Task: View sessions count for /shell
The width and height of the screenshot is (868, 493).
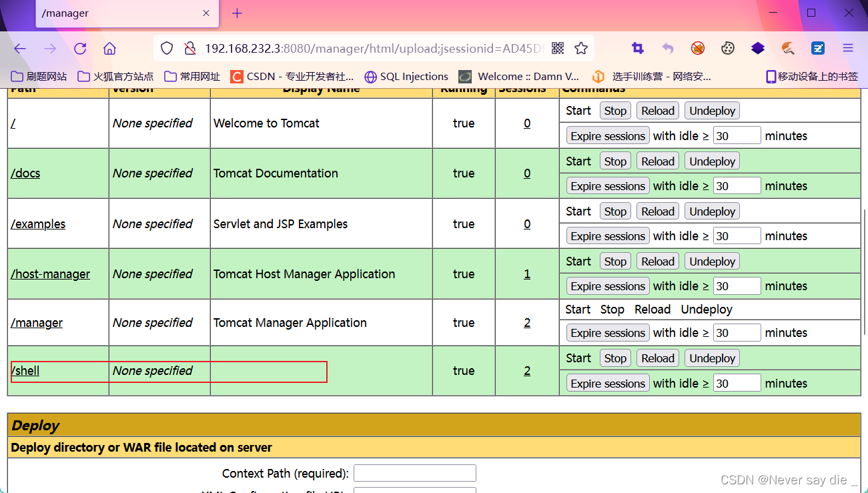Action: [x=527, y=371]
